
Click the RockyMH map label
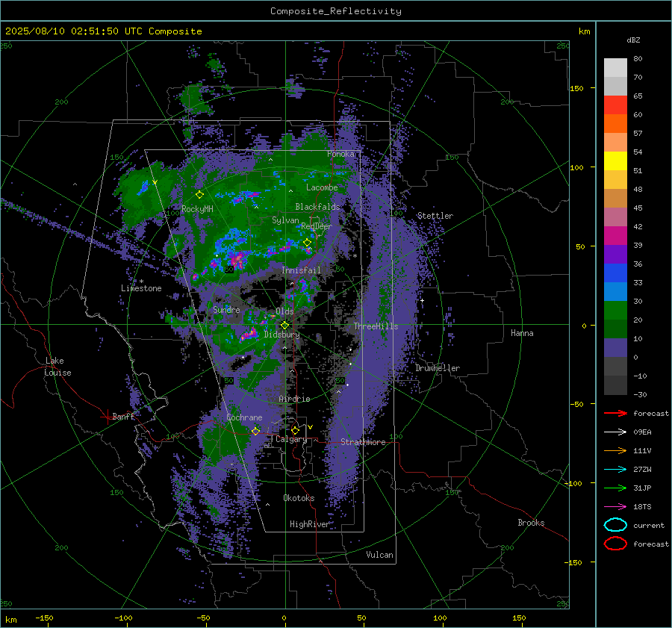[197, 209]
